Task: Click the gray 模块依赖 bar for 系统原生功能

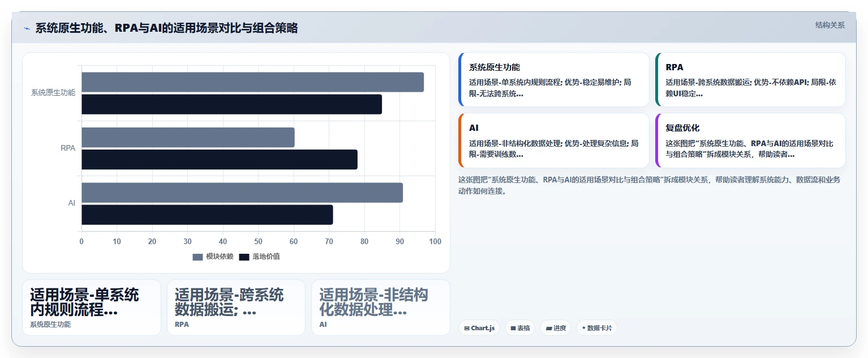Action: [252, 82]
